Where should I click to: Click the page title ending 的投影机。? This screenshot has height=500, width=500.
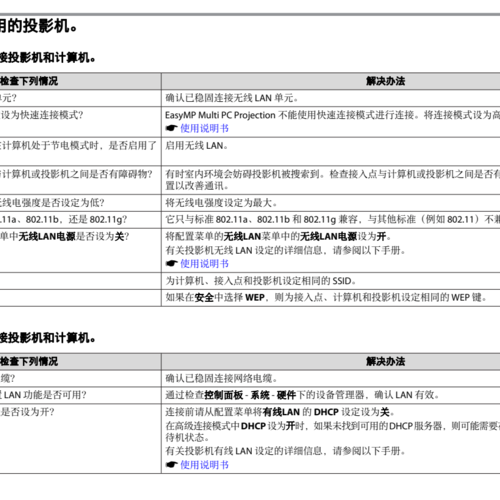tap(38, 26)
